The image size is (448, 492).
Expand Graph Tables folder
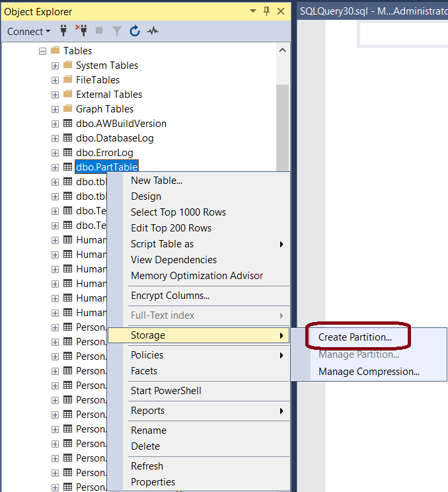tap(56, 109)
